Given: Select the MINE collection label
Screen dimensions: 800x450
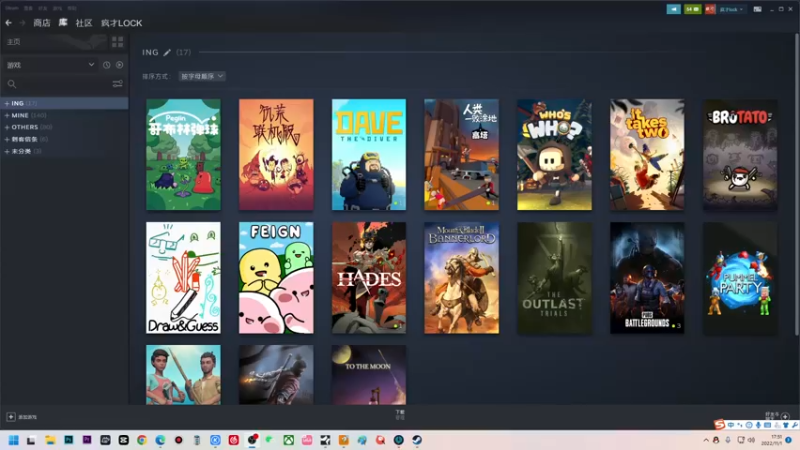Looking at the screenshot, I should (x=20, y=115).
